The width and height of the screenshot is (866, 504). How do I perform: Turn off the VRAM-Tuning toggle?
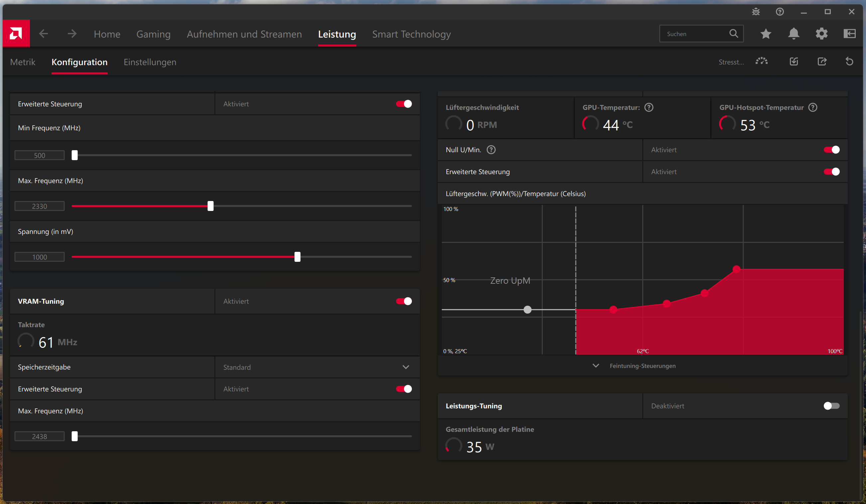(404, 301)
